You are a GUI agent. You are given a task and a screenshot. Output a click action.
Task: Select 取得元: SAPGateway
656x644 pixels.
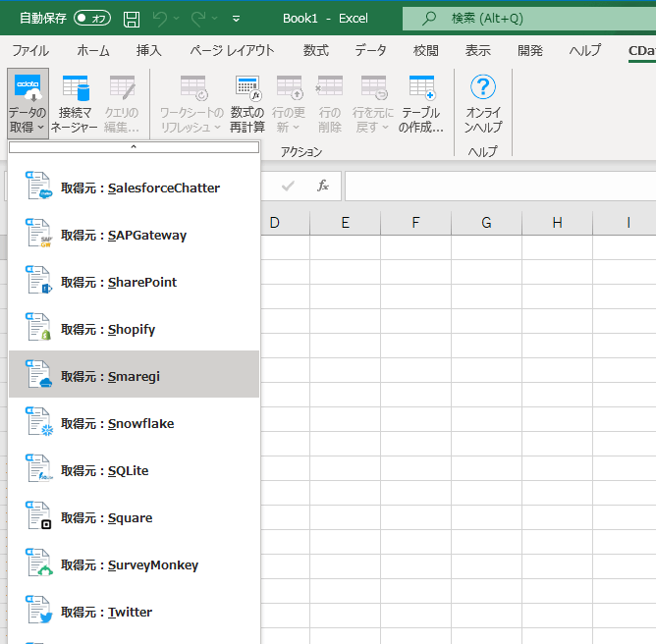click(x=134, y=233)
